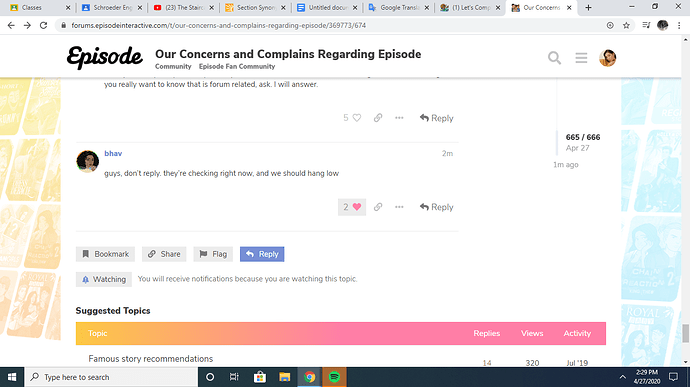The width and height of the screenshot is (690, 387).
Task: Close the Classes tab
Action: coord(68,7)
